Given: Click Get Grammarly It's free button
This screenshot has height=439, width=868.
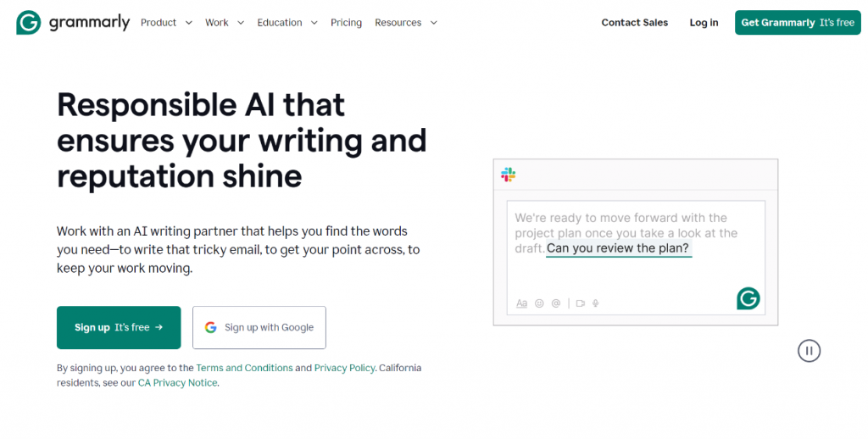Looking at the screenshot, I should 798,23.
